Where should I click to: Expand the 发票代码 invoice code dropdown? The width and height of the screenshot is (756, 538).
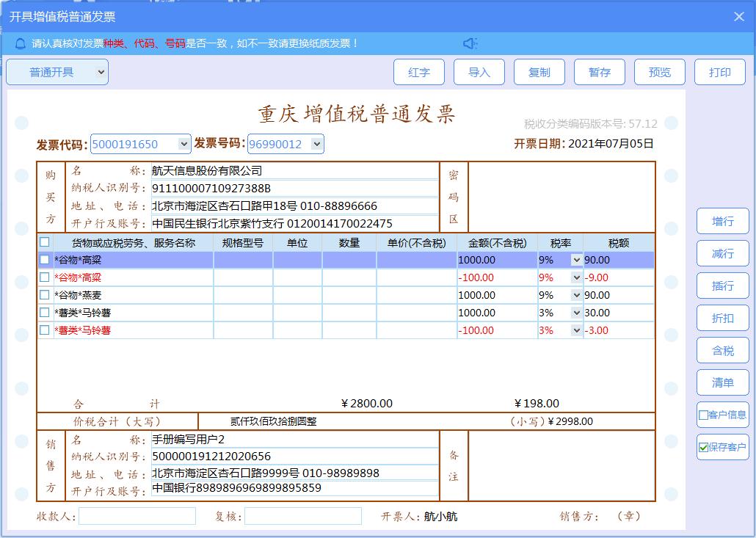(185, 144)
